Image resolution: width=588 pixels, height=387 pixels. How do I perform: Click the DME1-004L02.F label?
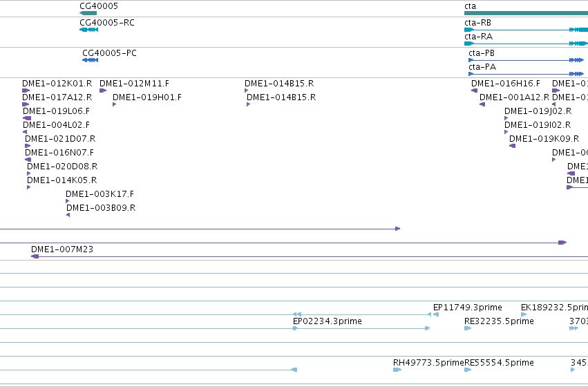tap(56, 125)
